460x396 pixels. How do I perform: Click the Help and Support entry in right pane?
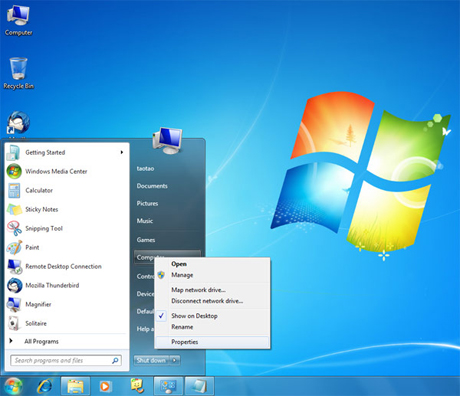(x=145, y=329)
